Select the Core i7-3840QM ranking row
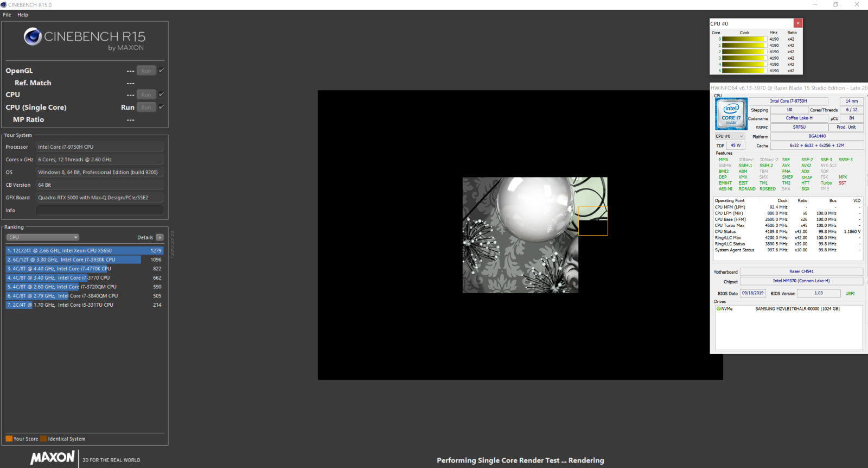 click(x=85, y=296)
